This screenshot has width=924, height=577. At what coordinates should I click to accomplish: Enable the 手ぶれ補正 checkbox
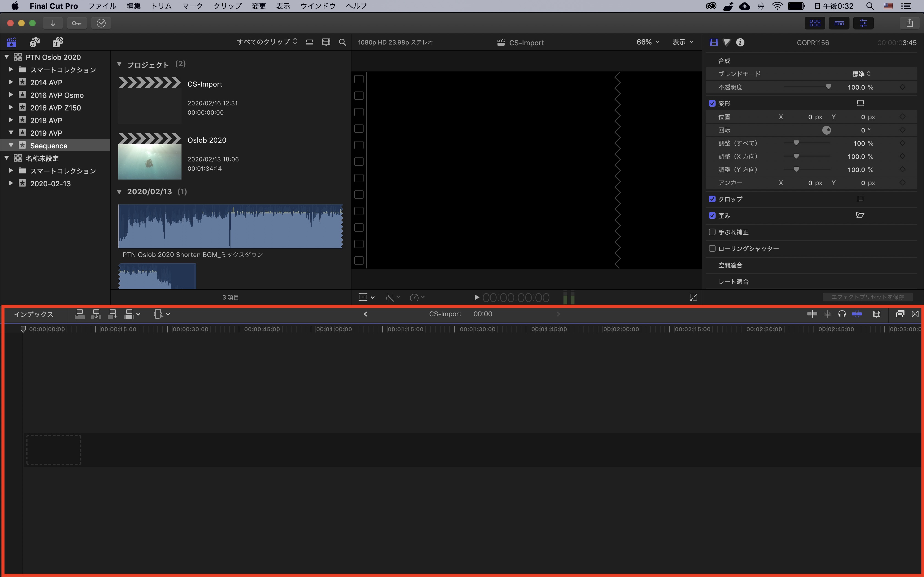(712, 232)
